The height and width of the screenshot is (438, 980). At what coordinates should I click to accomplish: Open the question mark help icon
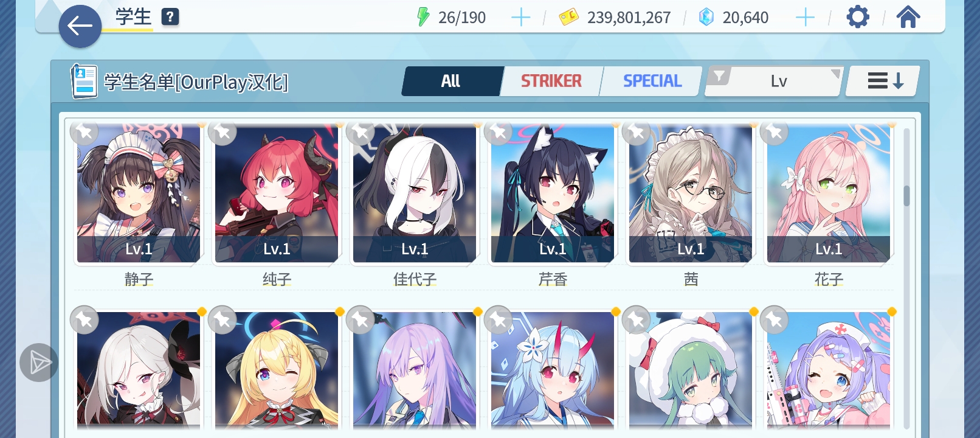(x=170, y=17)
